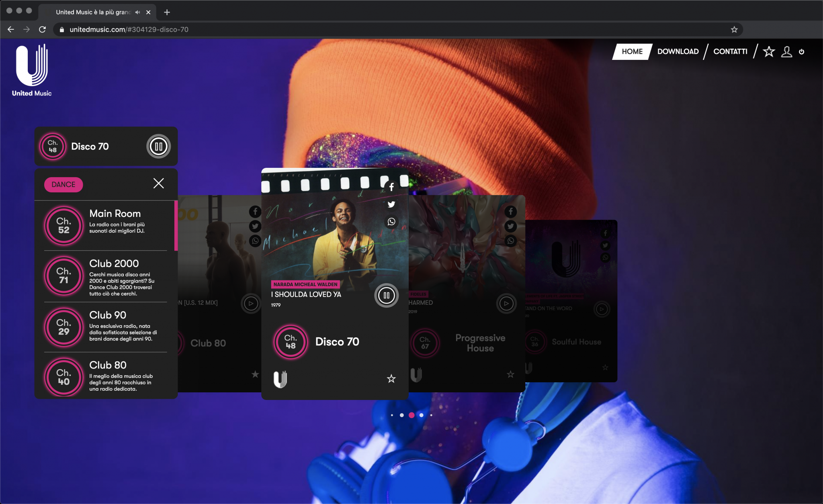Go to the CONTATTI page
Screen dimensions: 823x504
(730, 51)
